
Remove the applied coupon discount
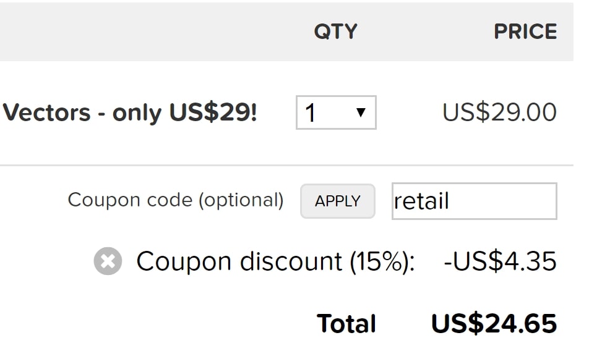click(x=108, y=261)
